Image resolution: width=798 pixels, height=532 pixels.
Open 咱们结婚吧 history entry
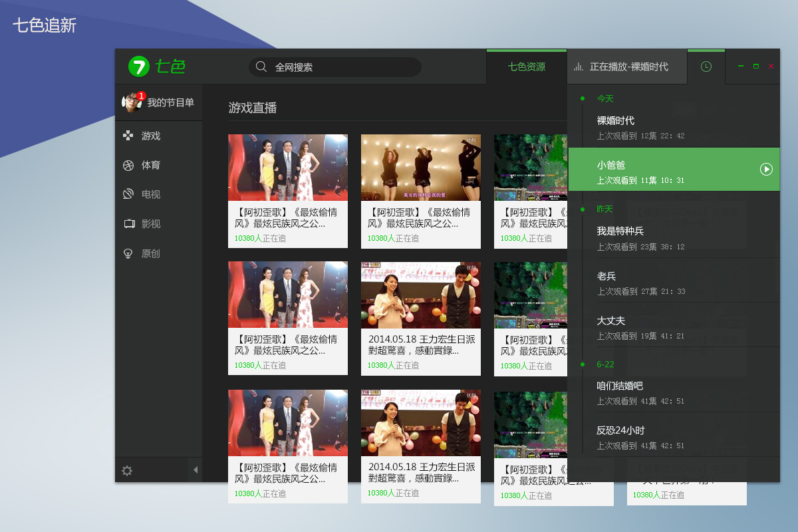pyautogui.click(x=674, y=392)
